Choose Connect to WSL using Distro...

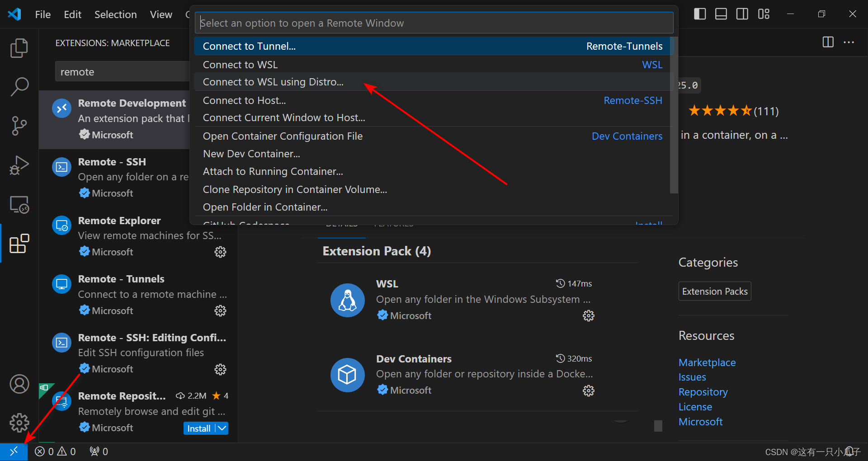click(433, 82)
